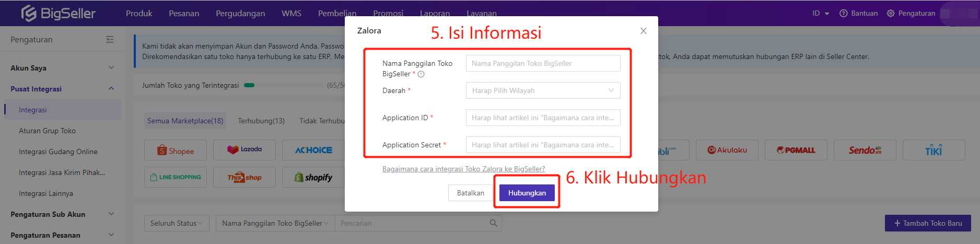
Task: Focus the Application Secret field
Action: [543, 145]
